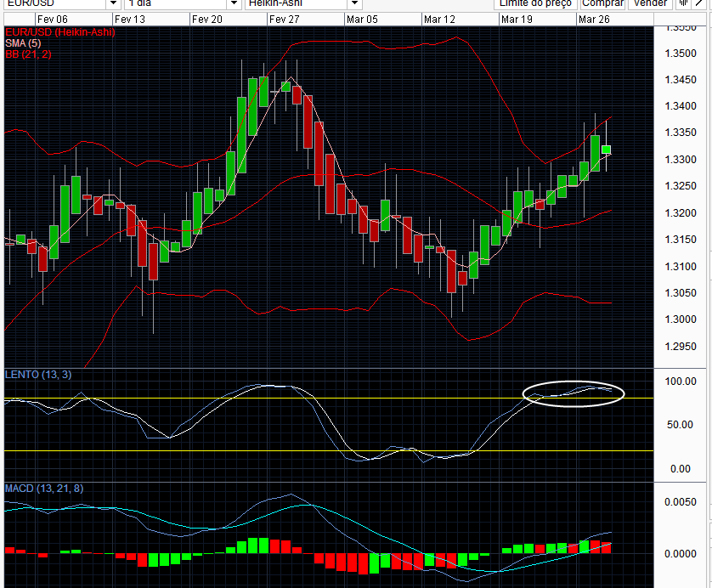Select the SMA (5) indicator label
Screen dimensions: 712x588
[23, 42]
